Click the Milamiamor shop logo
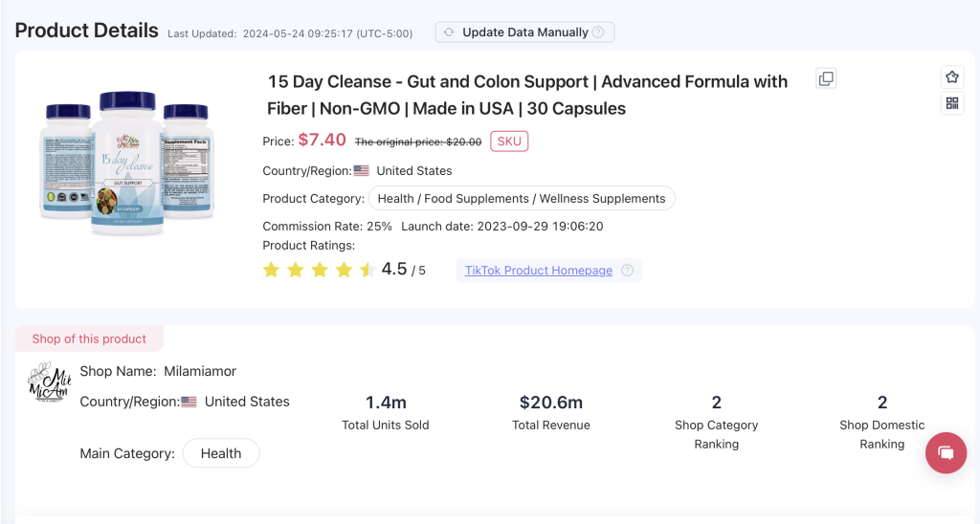Screen dimensions: 980x524 [x=50, y=382]
